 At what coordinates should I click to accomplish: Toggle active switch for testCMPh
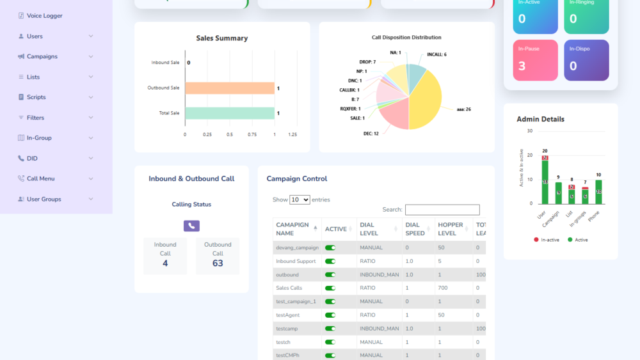point(330,356)
